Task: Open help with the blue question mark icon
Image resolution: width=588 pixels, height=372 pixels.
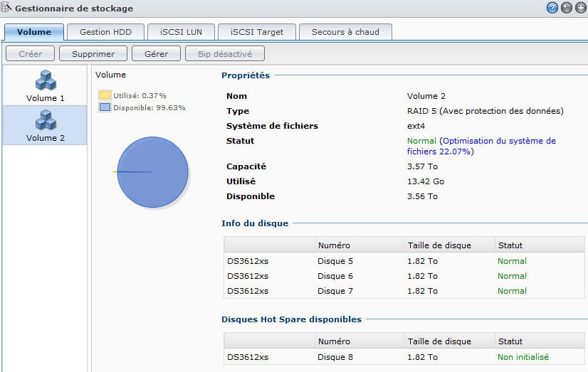Action: (552, 9)
